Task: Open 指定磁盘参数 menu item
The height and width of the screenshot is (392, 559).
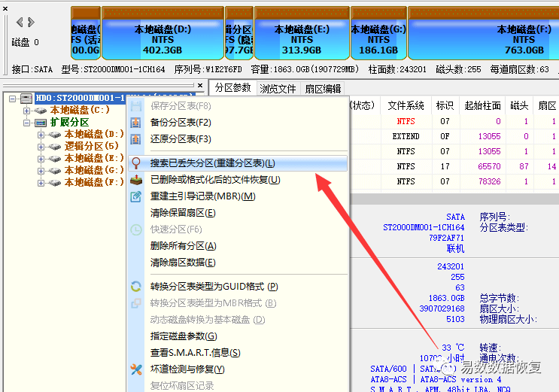Action: pyautogui.click(x=238, y=336)
